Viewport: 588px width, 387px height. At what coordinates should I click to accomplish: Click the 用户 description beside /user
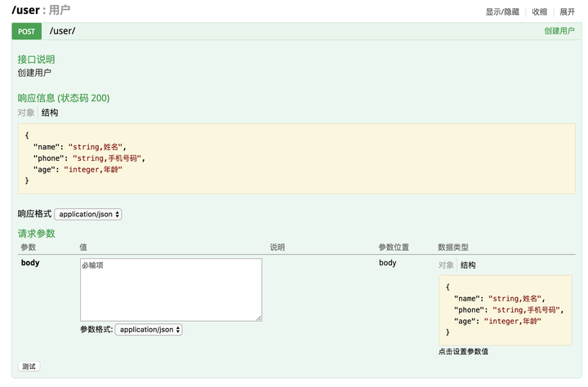coord(60,10)
